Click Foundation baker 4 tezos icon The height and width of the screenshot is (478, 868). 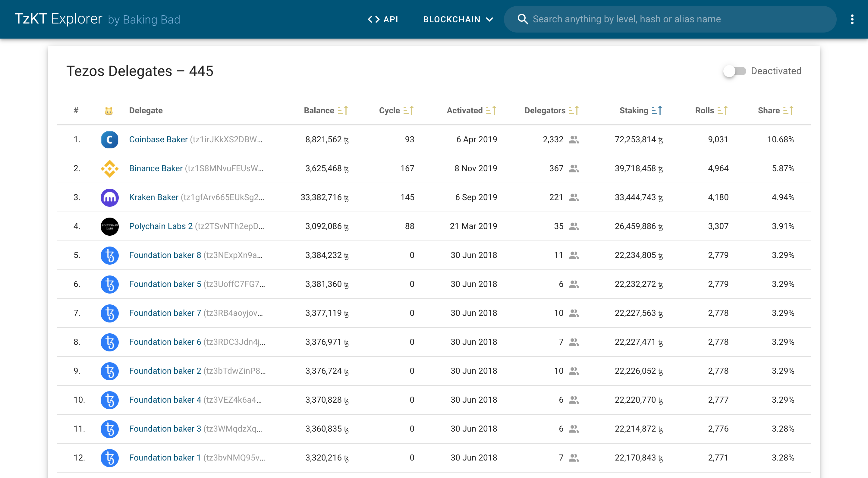click(x=109, y=400)
